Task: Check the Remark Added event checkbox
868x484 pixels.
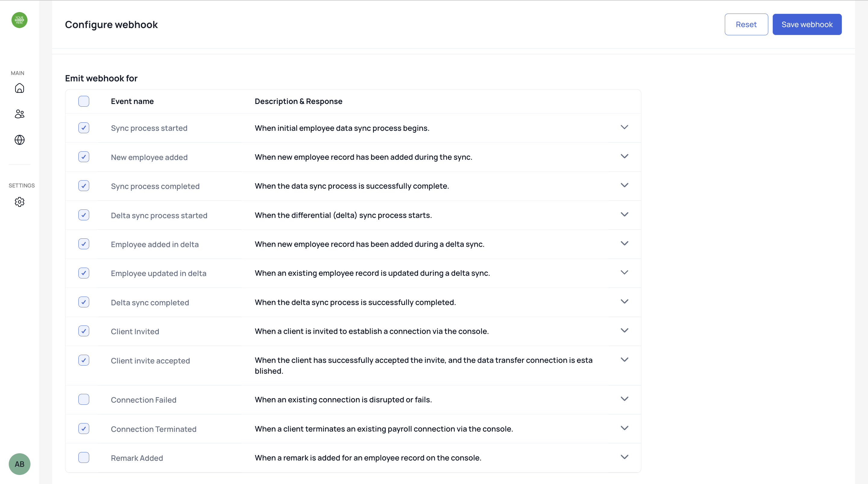Action: pos(83,457)
